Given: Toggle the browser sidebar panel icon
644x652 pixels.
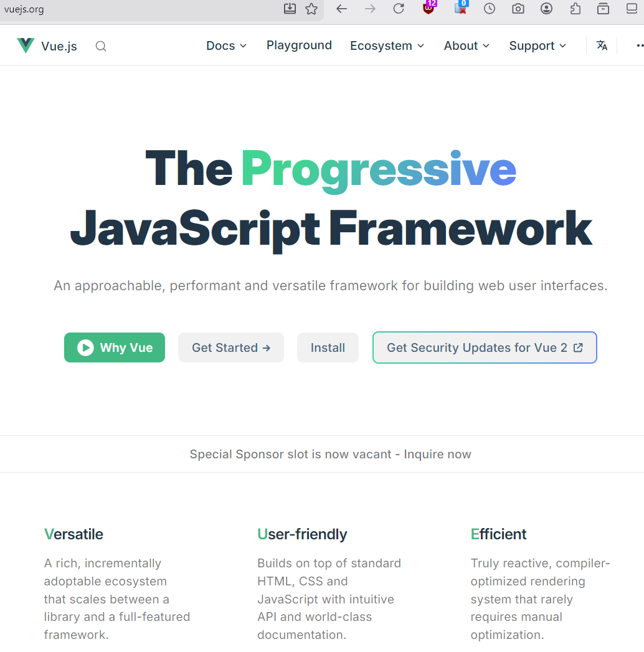Looking at the screenshot, I should [632, 9].
